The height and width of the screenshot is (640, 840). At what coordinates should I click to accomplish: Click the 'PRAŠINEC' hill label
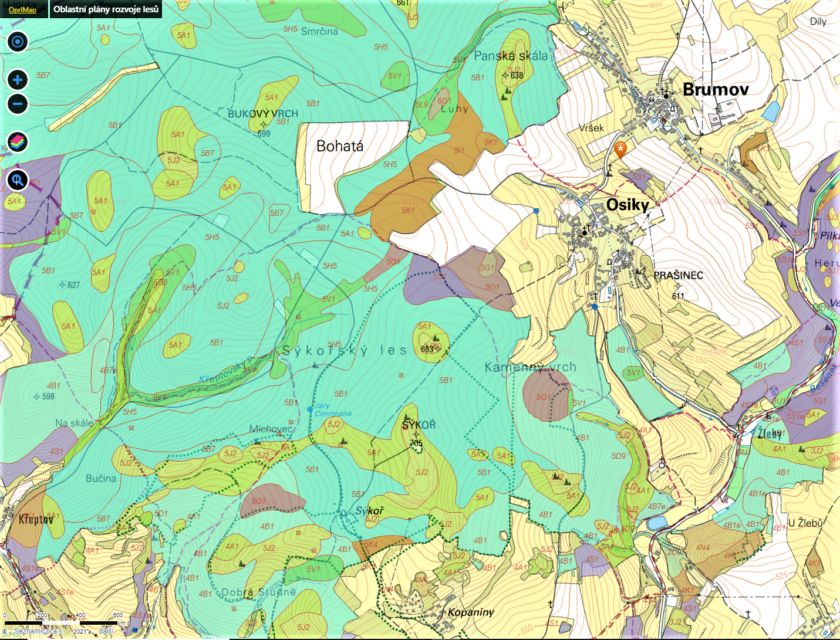pos(678,275)
